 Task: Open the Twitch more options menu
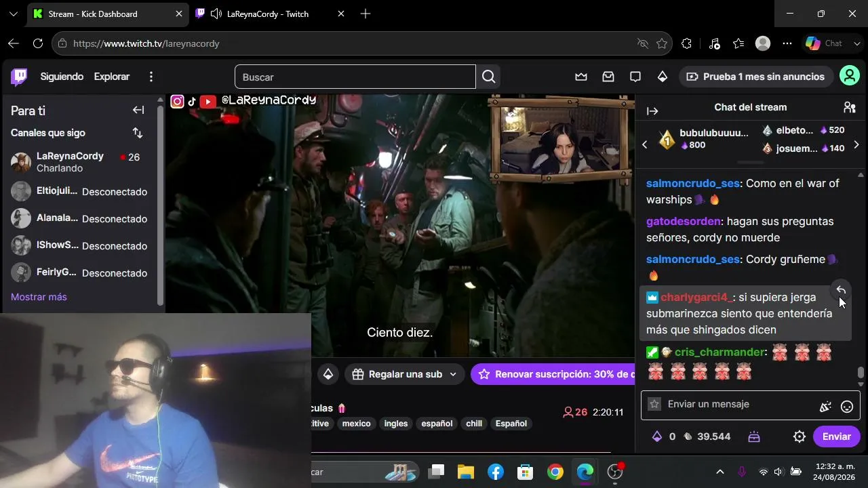click(151, 77)
